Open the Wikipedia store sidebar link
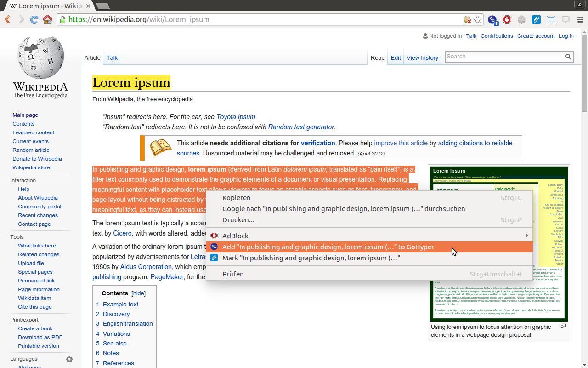Screen dimensions: 588x368 pos(31,167)
